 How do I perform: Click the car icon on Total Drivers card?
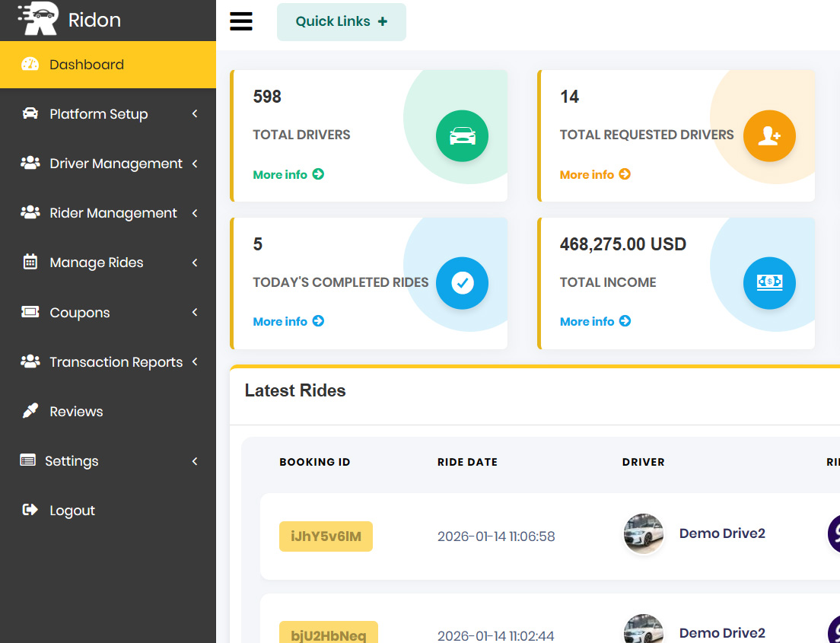(x=462, y=135)
